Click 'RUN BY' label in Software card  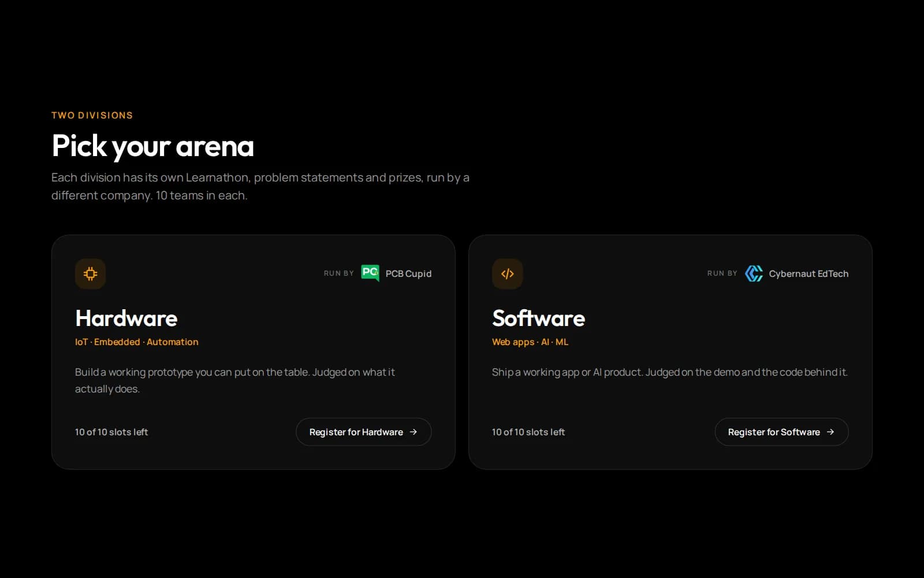point(722,273)
